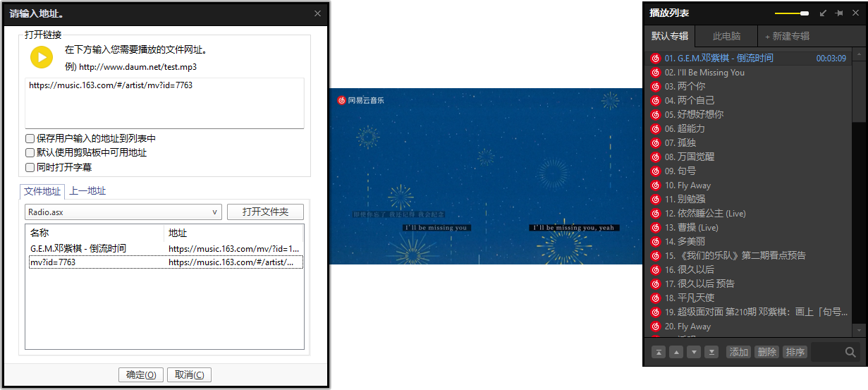This screenshot has width=868, height=390.
Task: Open the 默认专辑 playlist tab
Action: (670, 37)
